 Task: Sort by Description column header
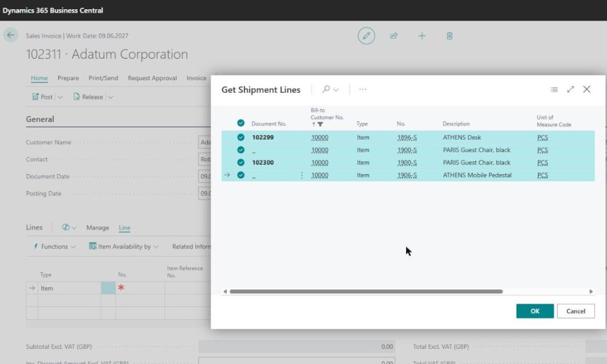point(456,124)
